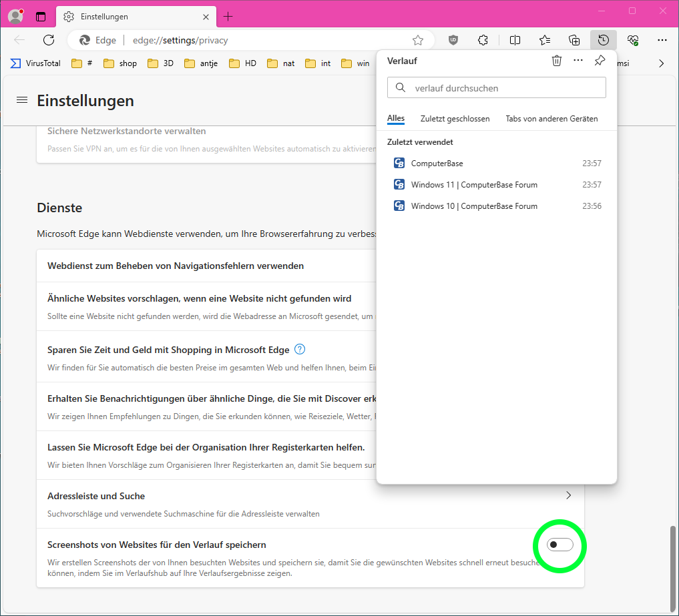Click the ComputerBase entry time 23:56

click(592, 206)
